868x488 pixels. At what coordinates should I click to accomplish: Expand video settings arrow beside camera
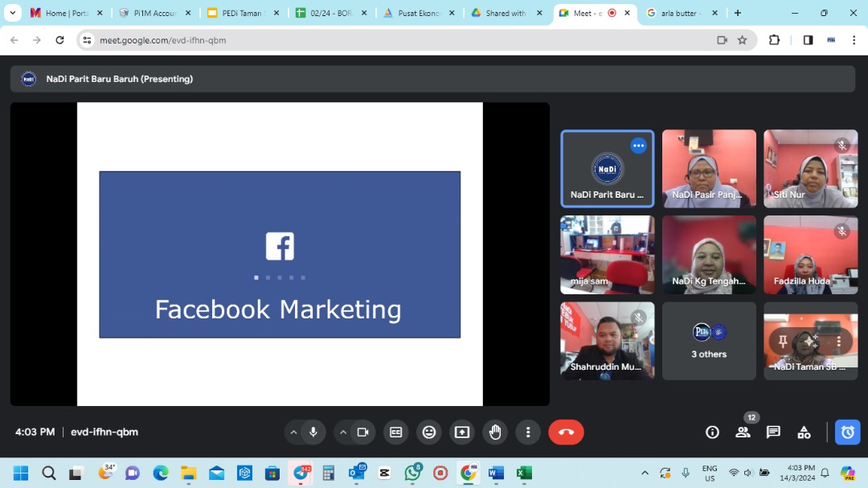click(x=343, y=432)
